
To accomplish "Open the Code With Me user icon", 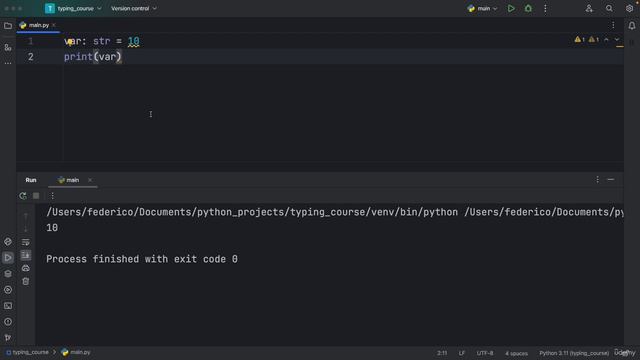I will tap(589, 8).
